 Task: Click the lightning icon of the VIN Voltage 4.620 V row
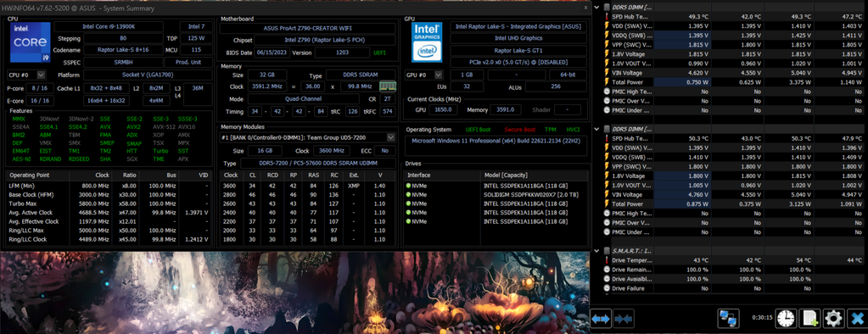(x=607, y=72)
